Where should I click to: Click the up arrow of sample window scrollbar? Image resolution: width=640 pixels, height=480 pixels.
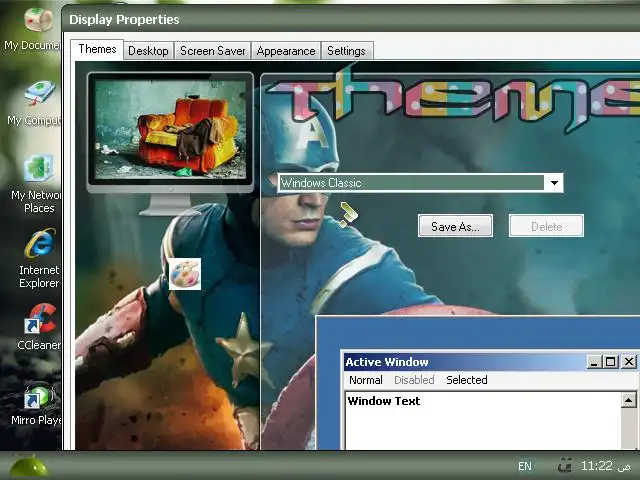629,400
